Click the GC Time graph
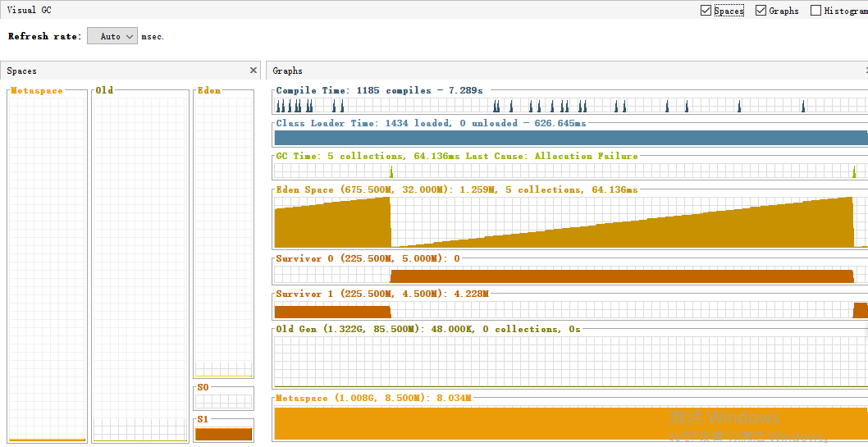This screenshot has height=447, width=868. (x=571, y=171)
